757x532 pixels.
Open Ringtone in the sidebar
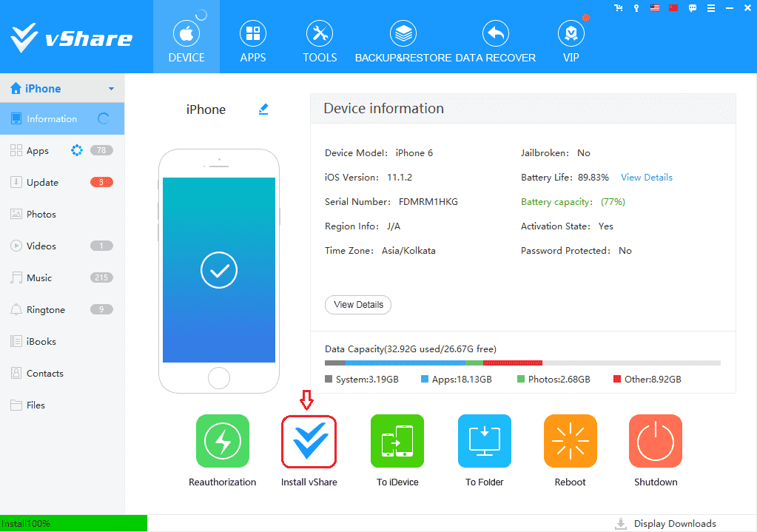coord(62,310)
